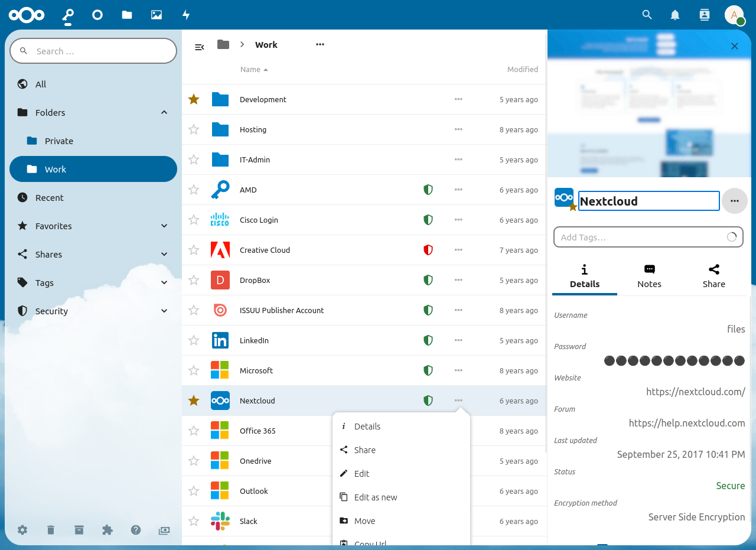Open the Passwords app key icon
The height and width of the screenshot is (550, 756).
pos(68,15)
